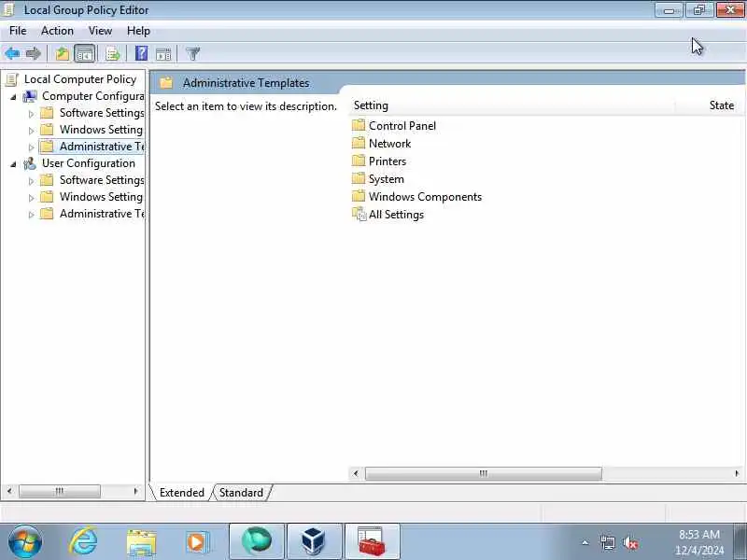Sort by the State column header
The width and height of the screenshot is (747, 560).
[x=710, y=105]
